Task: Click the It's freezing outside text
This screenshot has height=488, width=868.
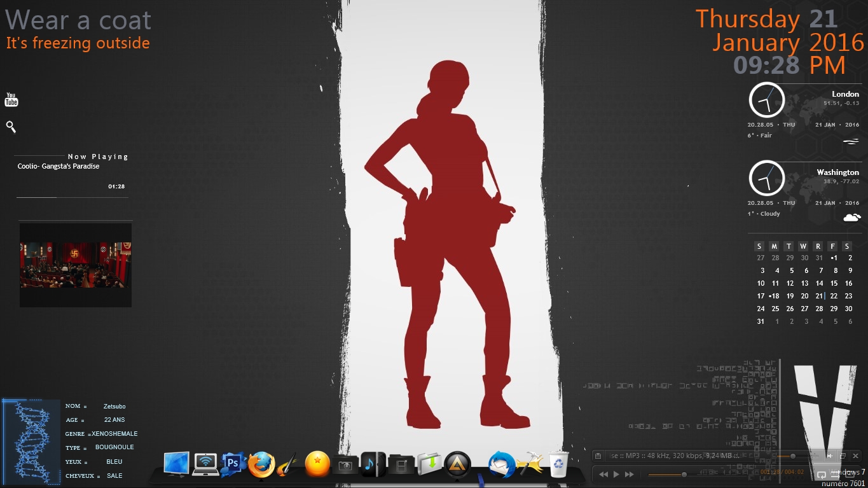Action: [78, 43]
